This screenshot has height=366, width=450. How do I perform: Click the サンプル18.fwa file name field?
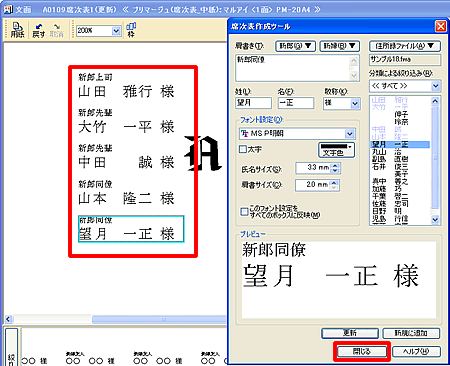point(405,60)
